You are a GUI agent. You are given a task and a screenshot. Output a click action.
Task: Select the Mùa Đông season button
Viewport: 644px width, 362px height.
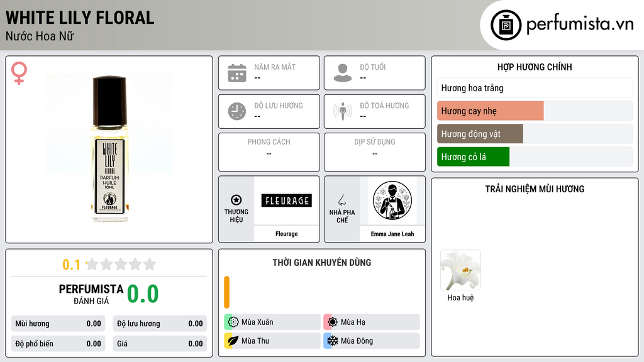[372, 341]
